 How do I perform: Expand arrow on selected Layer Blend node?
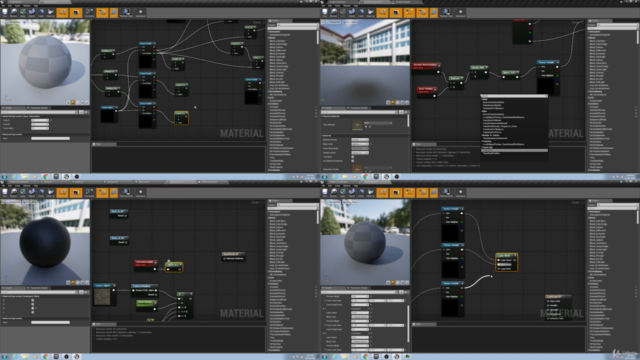pos(515,256)
